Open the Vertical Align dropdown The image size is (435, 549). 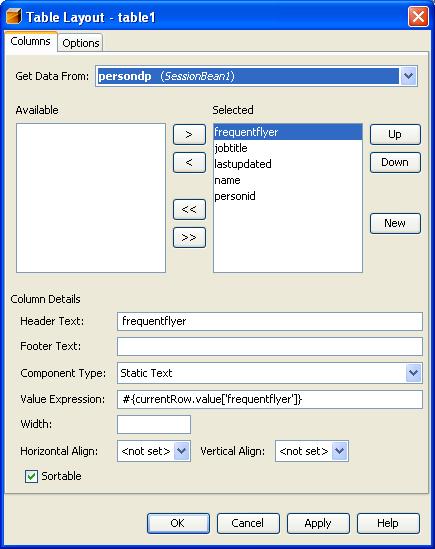pyautogui.click(x=339, y=451)
